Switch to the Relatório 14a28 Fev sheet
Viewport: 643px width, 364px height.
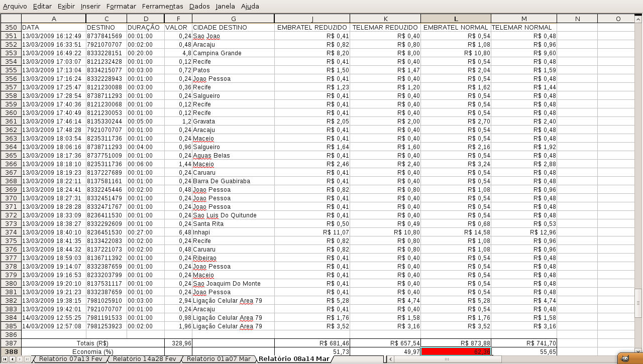(x=144, y=359)
